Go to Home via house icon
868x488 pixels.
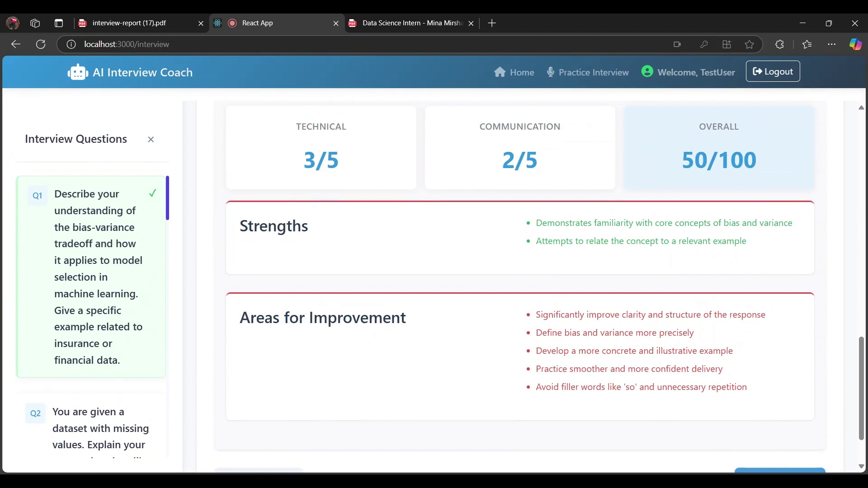(x=500, y=72)
